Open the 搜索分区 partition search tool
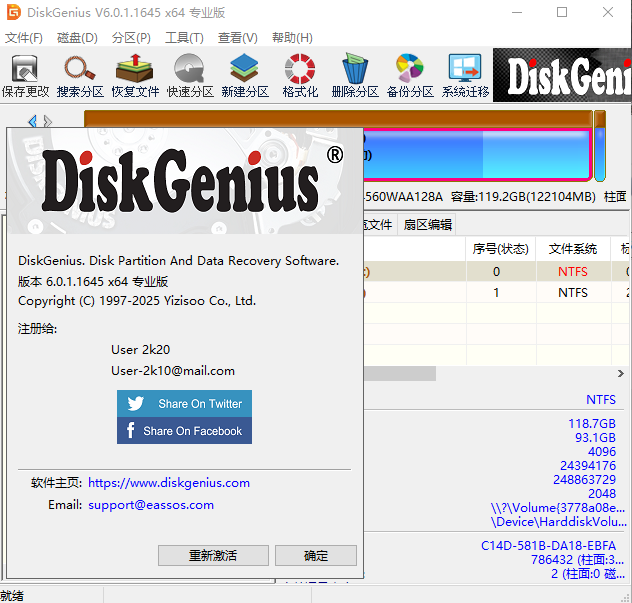 click(x=81, y=76)
